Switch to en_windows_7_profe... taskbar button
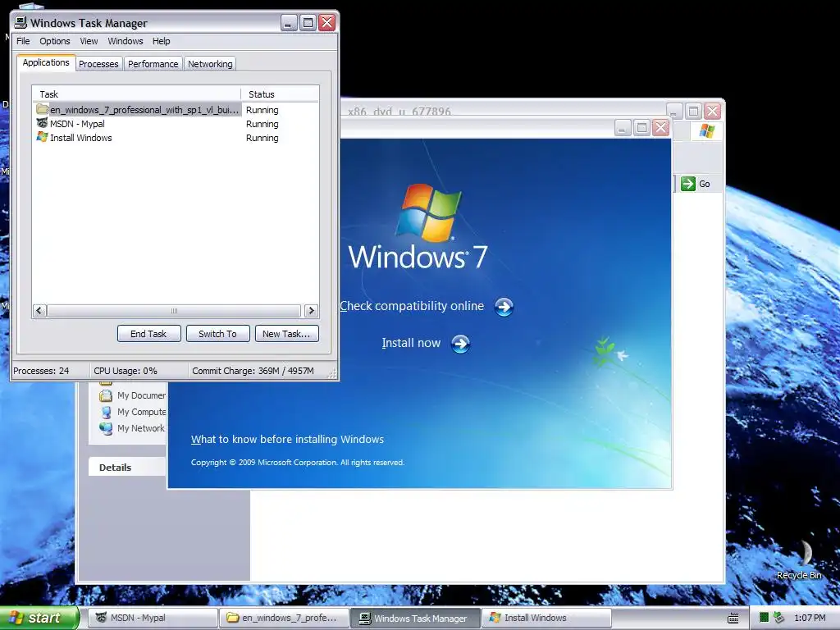 284,618
